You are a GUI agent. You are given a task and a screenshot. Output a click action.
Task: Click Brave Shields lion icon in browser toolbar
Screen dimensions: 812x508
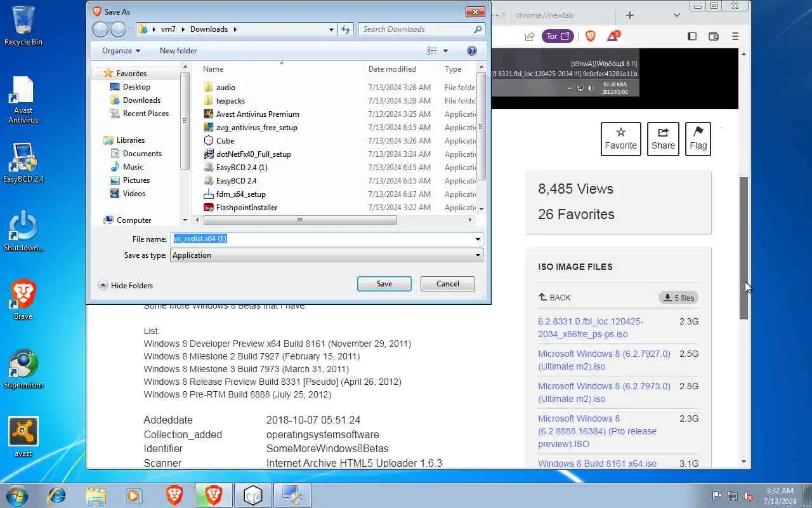point(591,36)
